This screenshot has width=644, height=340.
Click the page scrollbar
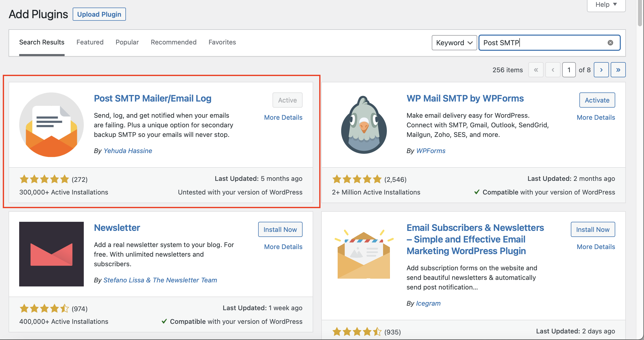pos(640,13)
